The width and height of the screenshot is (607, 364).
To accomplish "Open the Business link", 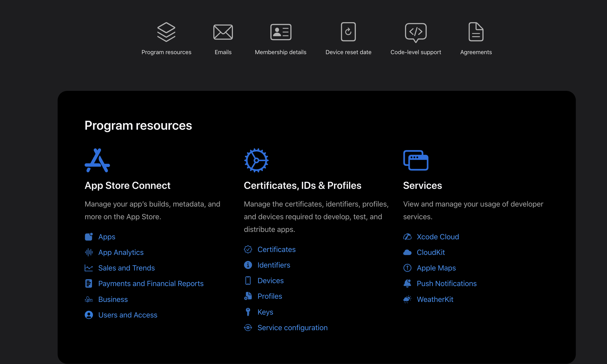I will pos(113,299).
